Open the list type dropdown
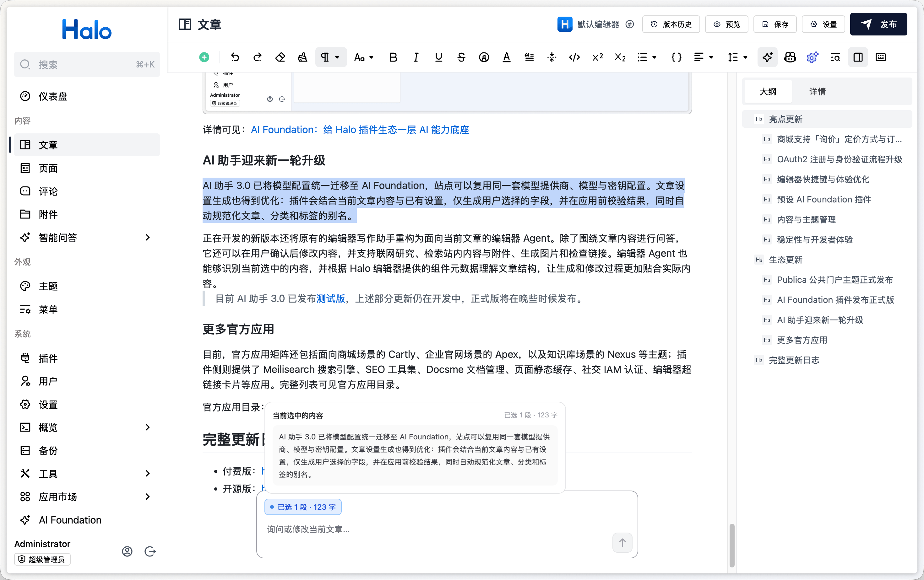Image resolution: width=924 pixels, height=580 pixels. click(x=647, y=57)
